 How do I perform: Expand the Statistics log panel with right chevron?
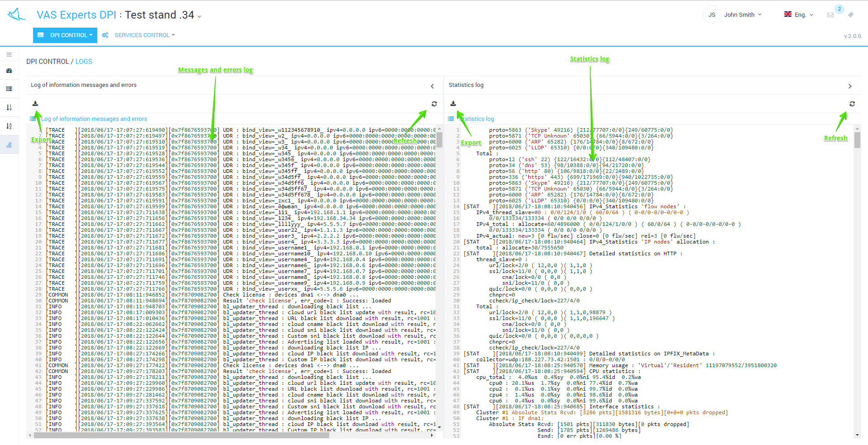coord(850,86)
